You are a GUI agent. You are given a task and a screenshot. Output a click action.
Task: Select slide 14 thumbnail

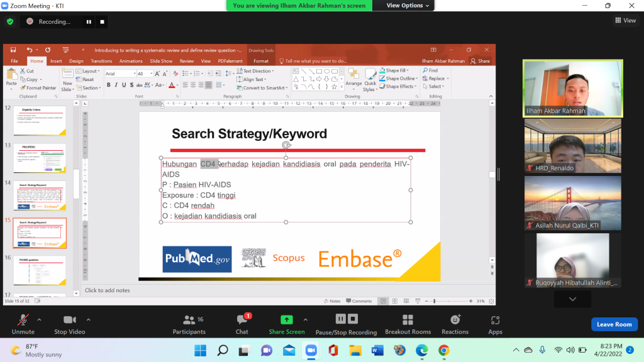point(40,196)
